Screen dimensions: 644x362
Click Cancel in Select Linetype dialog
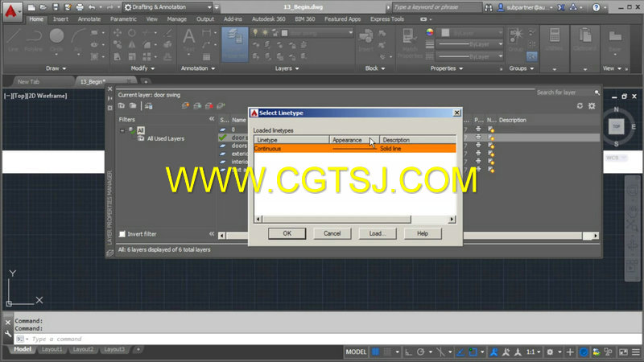tap(332, 233)
